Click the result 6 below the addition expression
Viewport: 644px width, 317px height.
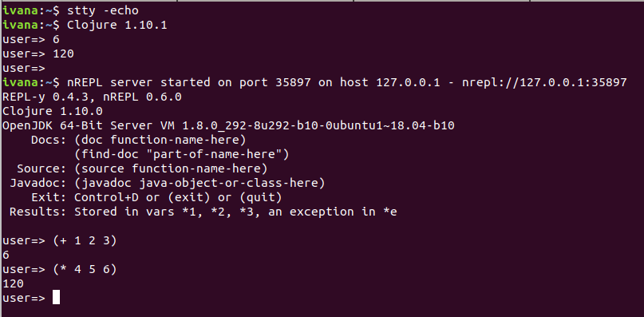(6, 255)
